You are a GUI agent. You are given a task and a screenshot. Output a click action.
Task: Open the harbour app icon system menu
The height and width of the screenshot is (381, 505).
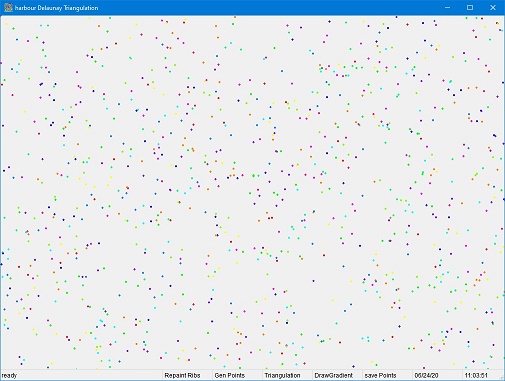[8, 7]
